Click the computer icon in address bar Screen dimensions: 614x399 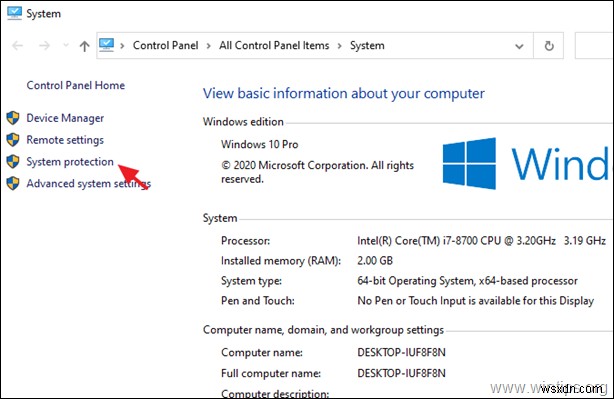pyautogui.click(x=107, y=45)
